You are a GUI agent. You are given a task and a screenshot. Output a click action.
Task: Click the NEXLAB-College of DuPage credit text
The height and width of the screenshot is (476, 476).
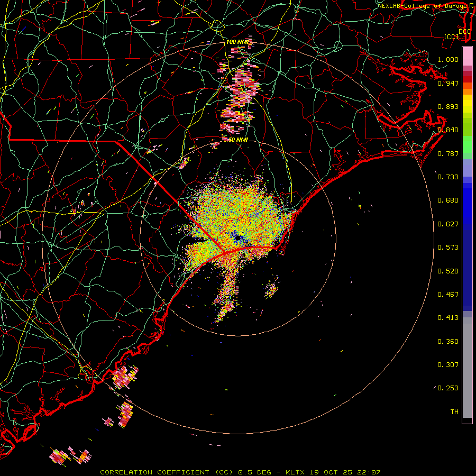pos(423,6)
